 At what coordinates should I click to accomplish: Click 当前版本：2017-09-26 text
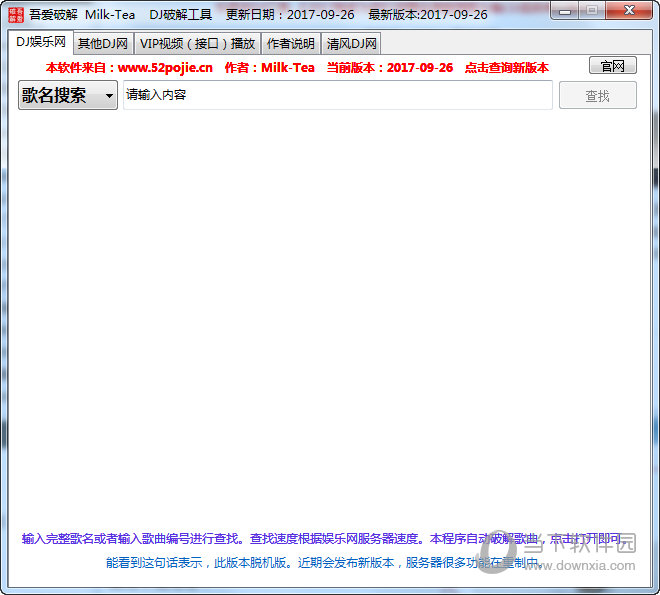pyautogui.click(x=390, y=68)
